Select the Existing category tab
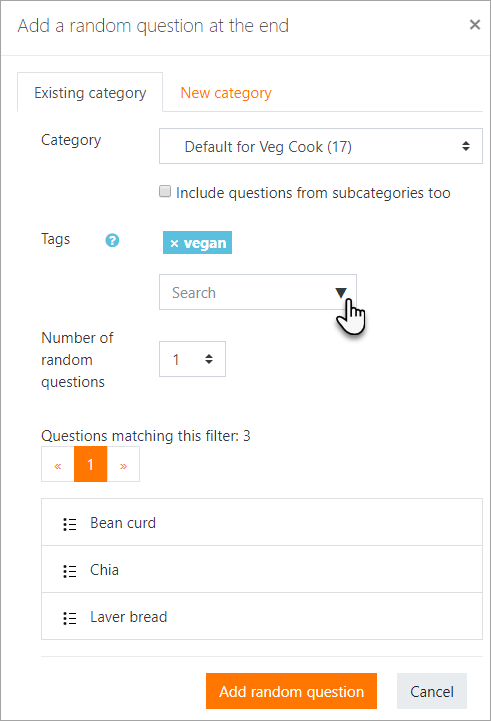The width and height of the screenshot is (491, 721). (90, 93)
